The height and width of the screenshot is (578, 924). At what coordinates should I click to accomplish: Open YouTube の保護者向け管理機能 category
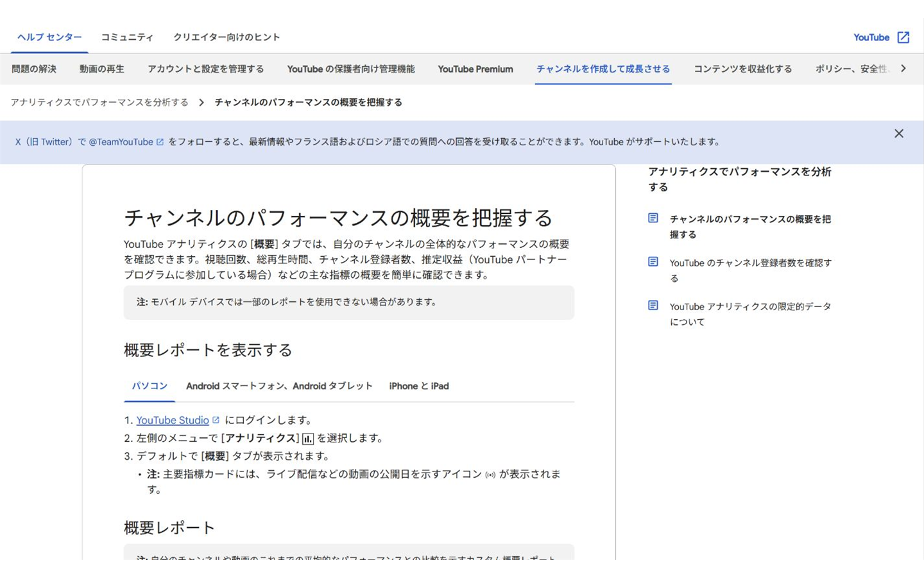pyautogui.click(x=351, y=69)
